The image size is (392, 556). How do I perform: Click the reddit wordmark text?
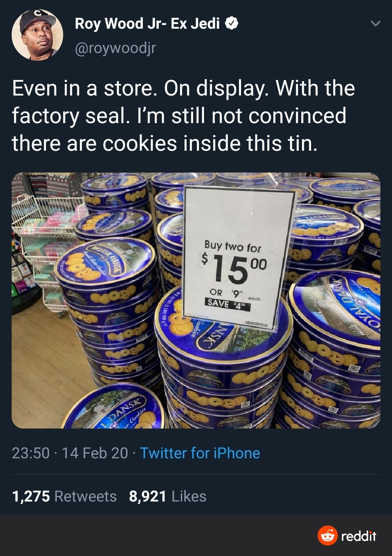[359, 536]
